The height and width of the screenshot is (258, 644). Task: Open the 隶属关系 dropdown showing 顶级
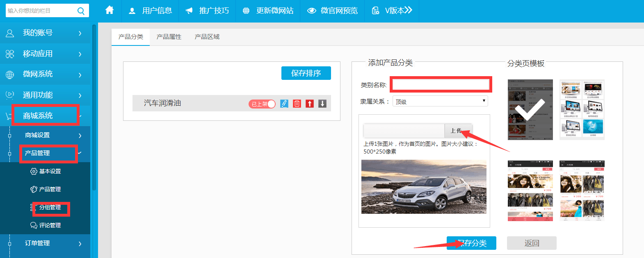point(440,101)
